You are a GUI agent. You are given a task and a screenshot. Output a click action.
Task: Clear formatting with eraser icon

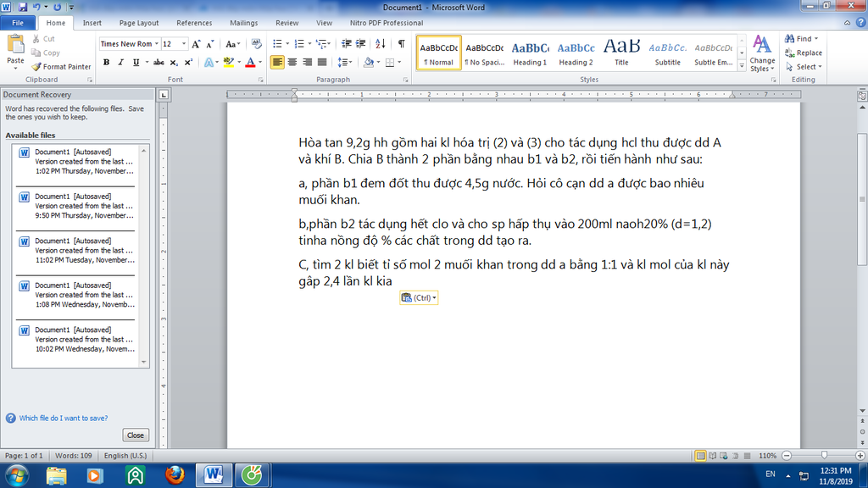tap(256, 44)
